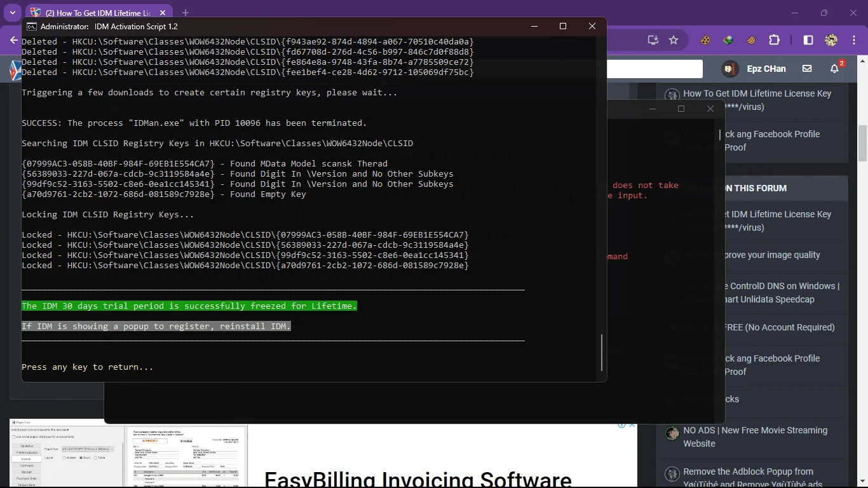Minimize the Chrome browser window
Image resolution: width=868 pixels, height=488 pixels.
(794, 13)
